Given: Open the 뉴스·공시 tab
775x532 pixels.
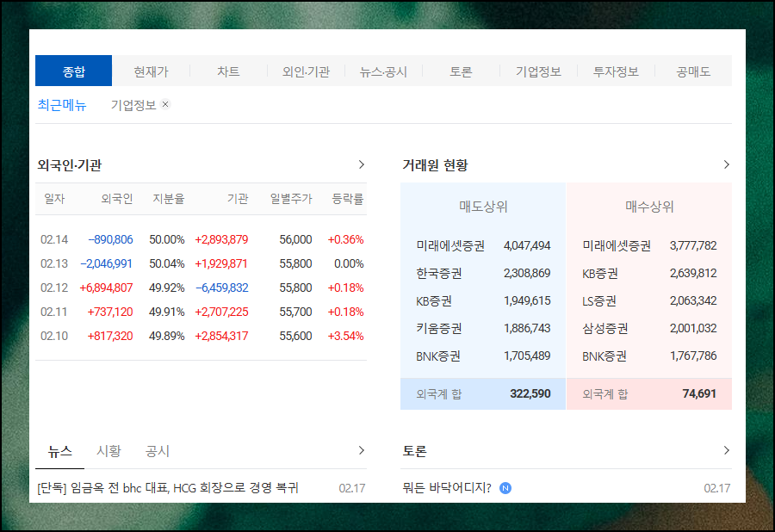Looking at the screenshot, I should click(383, 71).
